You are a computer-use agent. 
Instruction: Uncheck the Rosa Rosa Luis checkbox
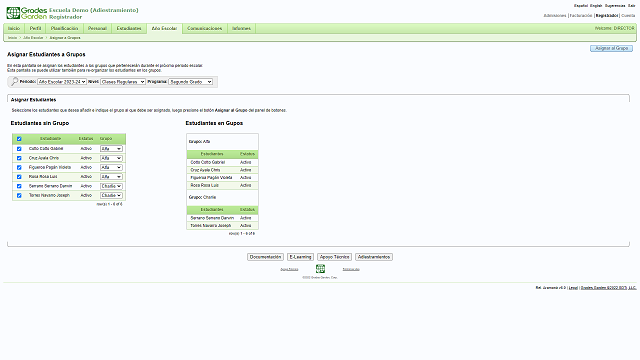click(19, 177)
